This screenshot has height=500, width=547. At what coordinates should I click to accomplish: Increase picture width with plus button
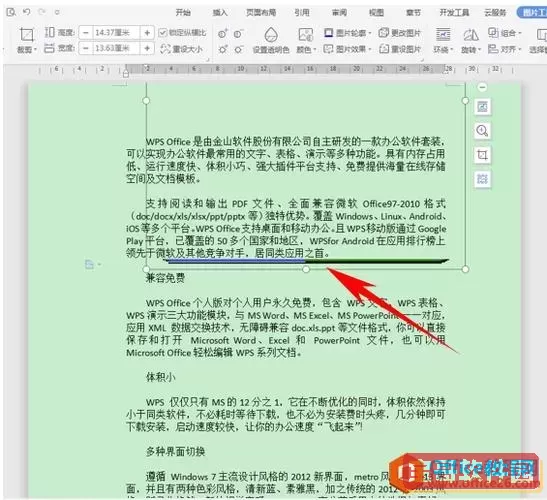coord(147,48)
